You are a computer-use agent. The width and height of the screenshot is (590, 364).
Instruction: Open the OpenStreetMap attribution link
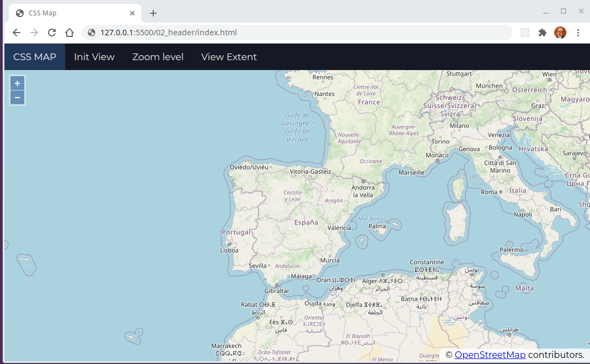point(490,355)
